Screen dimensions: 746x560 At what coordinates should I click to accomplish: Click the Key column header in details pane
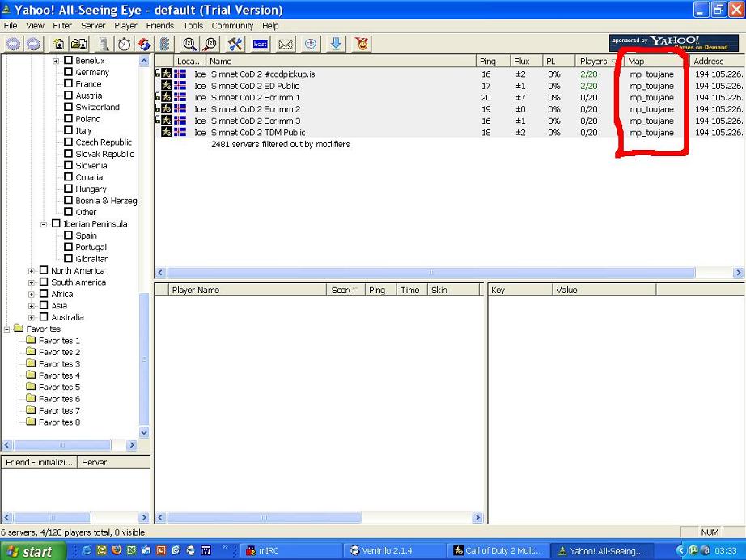coord(520,290)
